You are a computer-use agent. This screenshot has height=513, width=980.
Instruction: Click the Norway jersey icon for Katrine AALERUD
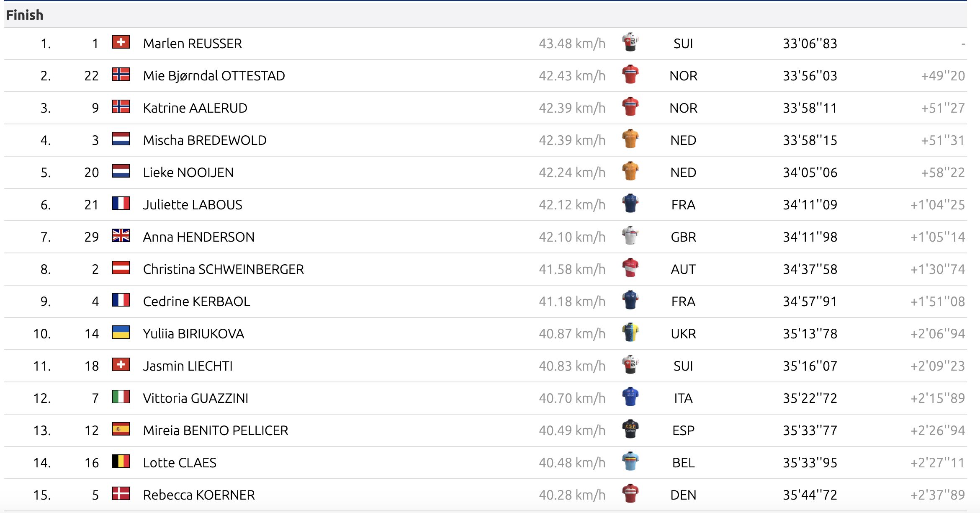point(630,107)
